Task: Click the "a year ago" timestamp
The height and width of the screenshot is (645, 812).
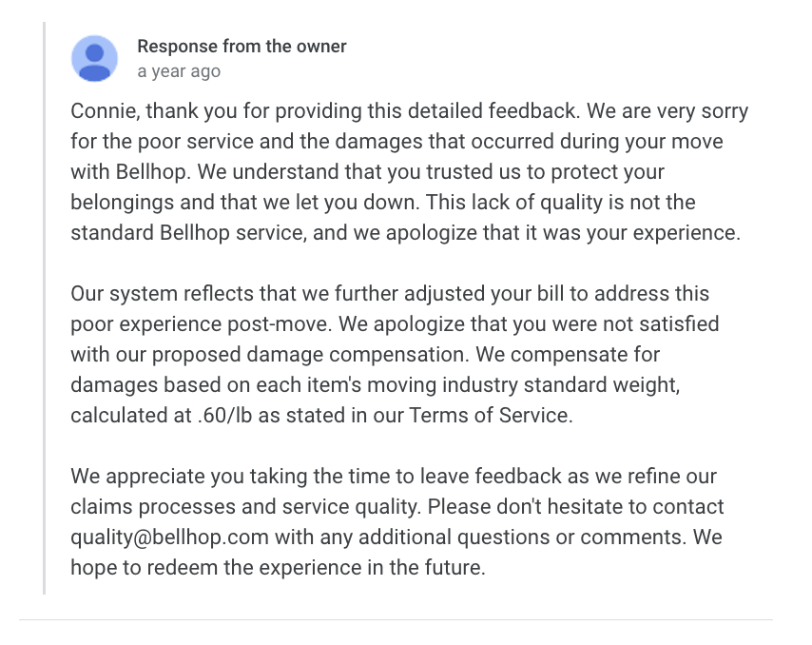Action: tap(179, 71)
